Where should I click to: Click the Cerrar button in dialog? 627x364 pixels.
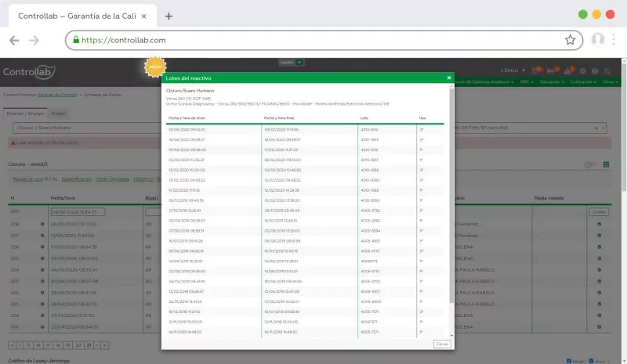coord(442,344)
